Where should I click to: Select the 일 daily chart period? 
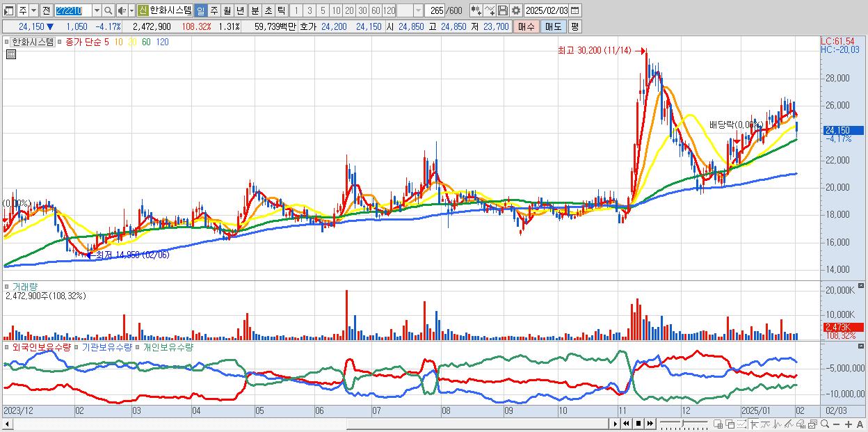click(x=200, y=10)
